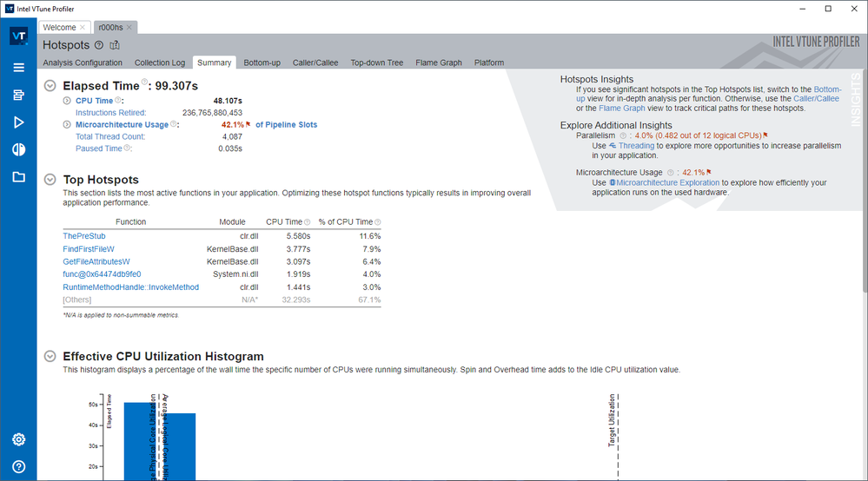Switch to the Flame Graph tab
Screen dimensions: 868x481
point(439,63)
